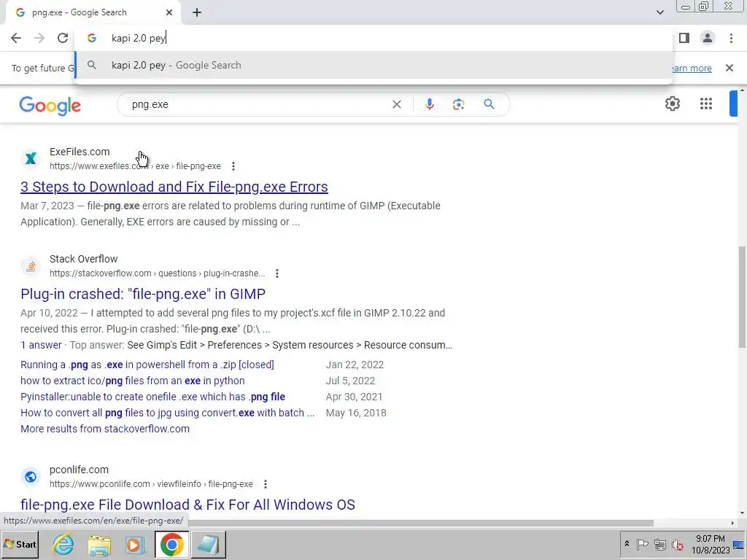The width and height of the screenshot is (747, 560).
Task: Click the Google logo
Action: coord(50,106)
